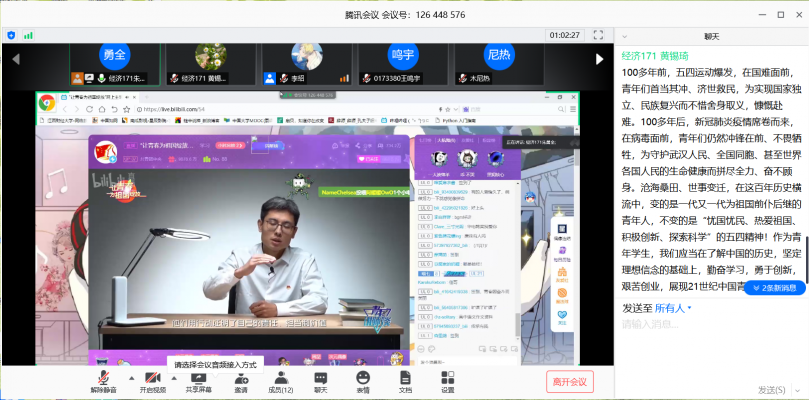Click the desk lamp 随意台灯 icon in bilibili sidebar
Image resolution: width=809 pixels, height=400 pixels.
pyautogui.click(x=562, y=230)
